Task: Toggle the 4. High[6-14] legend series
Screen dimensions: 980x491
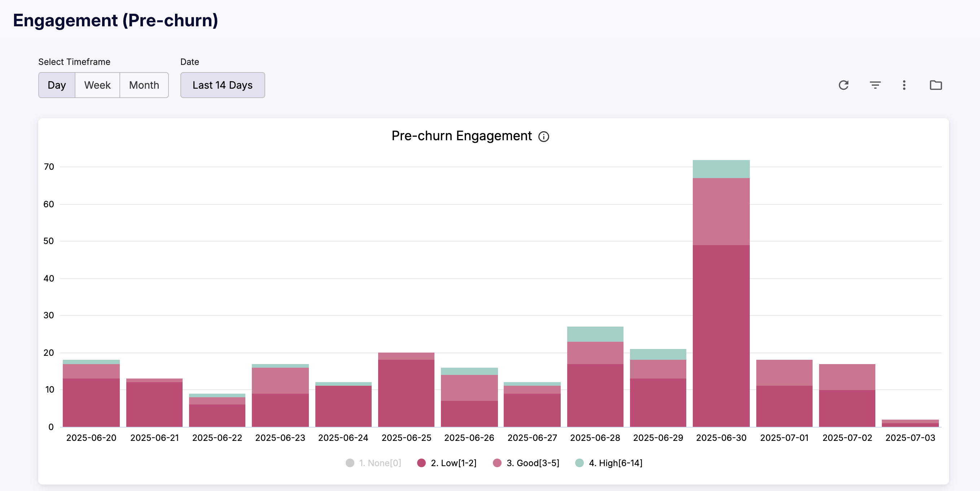Action: [609, 463]
